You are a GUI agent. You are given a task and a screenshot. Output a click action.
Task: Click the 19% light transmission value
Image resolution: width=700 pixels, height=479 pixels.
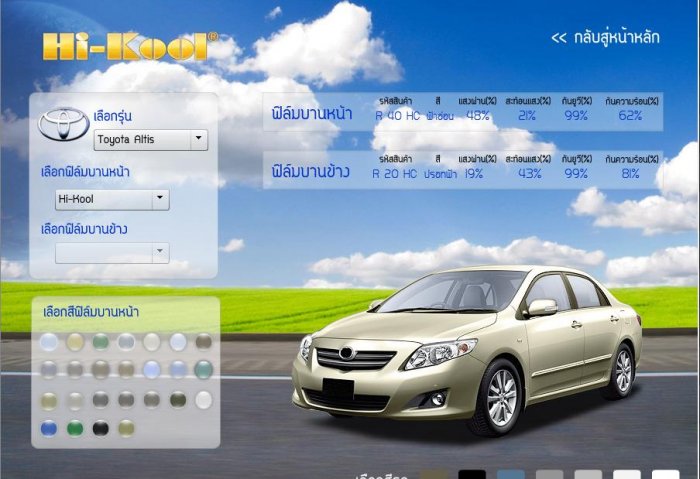click(x=474, y=174)
